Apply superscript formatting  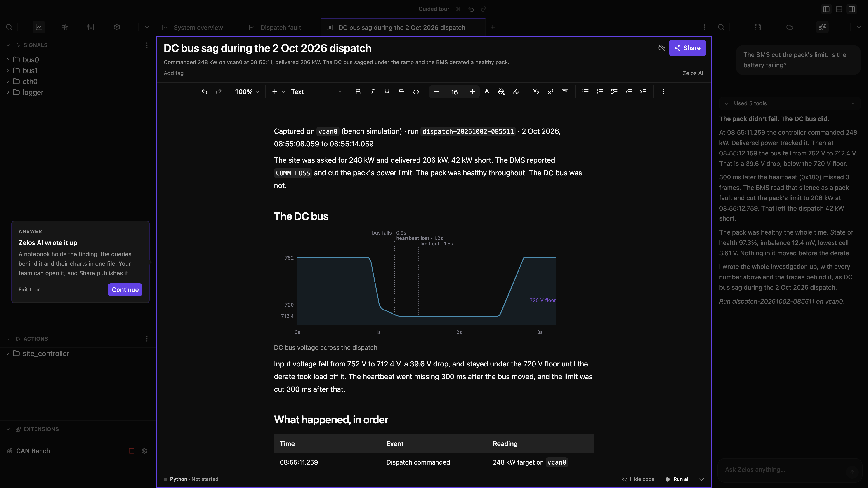tap(551, 91)
